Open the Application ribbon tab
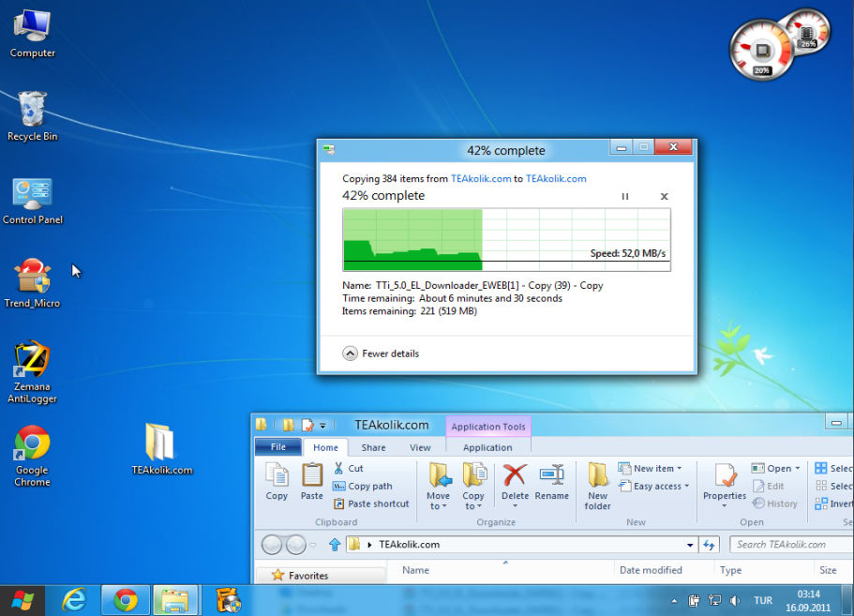 point(487,448)
